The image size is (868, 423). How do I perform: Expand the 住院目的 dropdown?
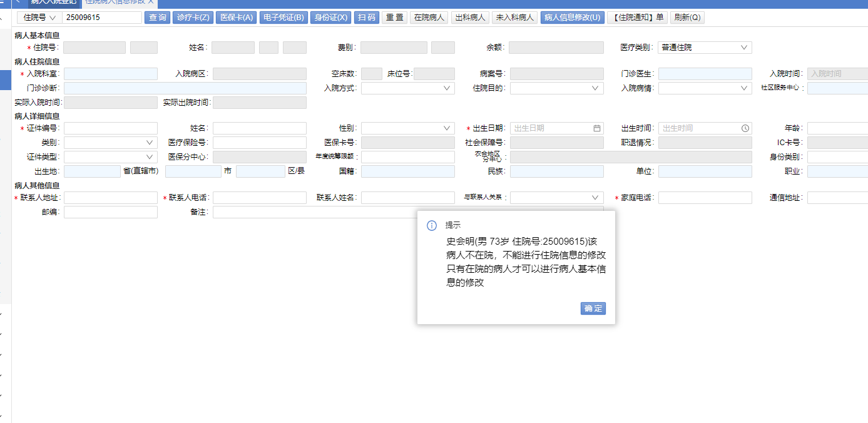pos(557,88)
